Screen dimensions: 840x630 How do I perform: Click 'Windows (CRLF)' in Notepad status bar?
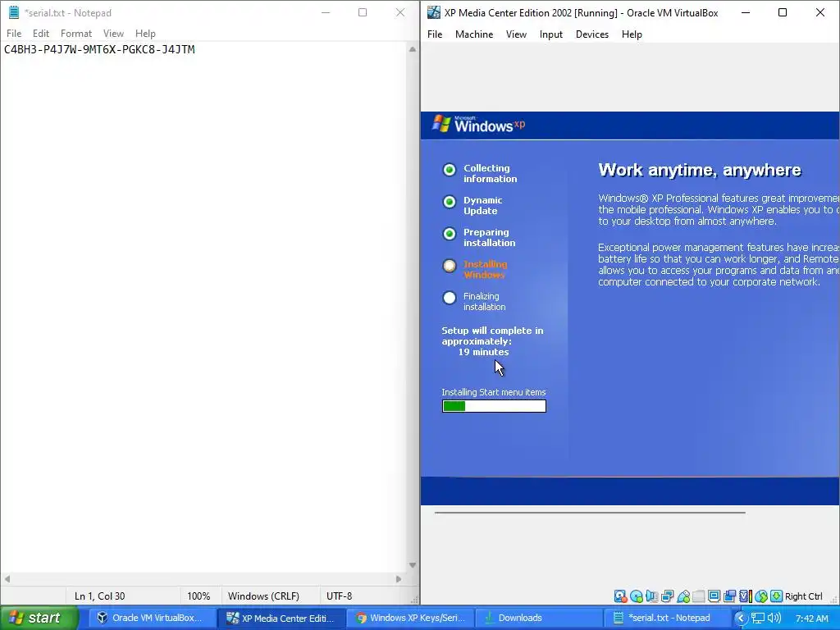point(263,596)
